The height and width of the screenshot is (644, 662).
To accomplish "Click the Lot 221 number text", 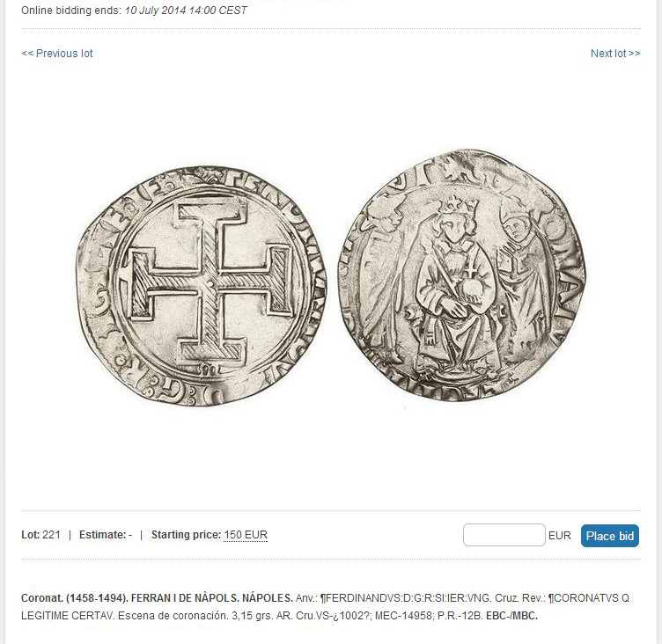I will [41, 535].
